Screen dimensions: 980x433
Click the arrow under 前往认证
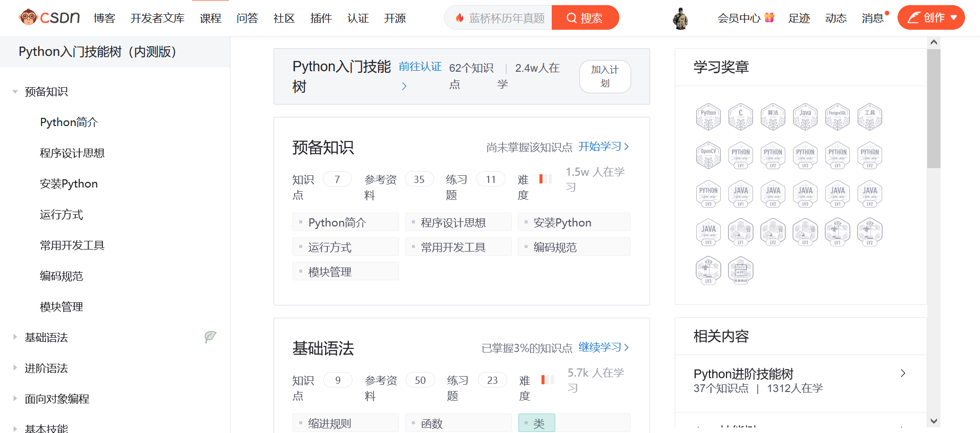(404, 86)
